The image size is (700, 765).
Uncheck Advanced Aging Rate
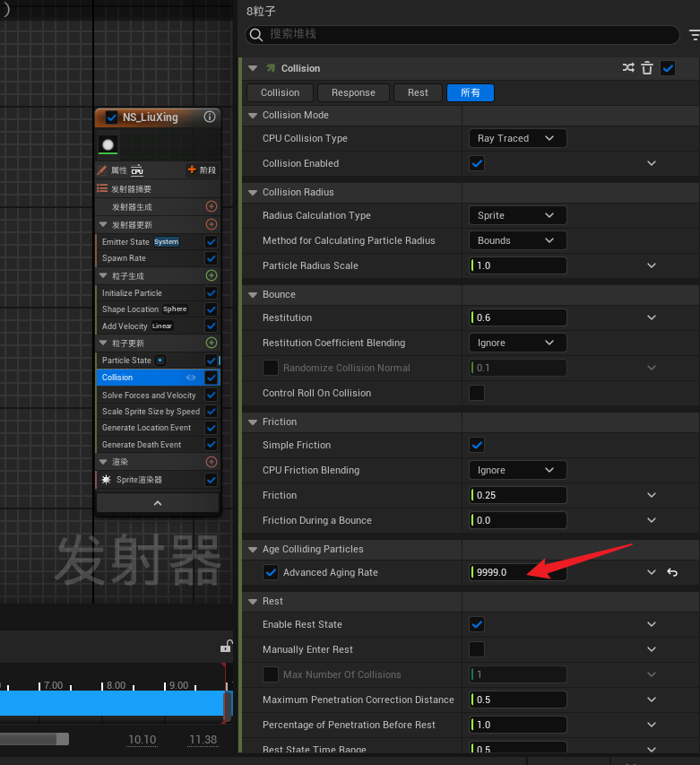click(x=271, y=572)
